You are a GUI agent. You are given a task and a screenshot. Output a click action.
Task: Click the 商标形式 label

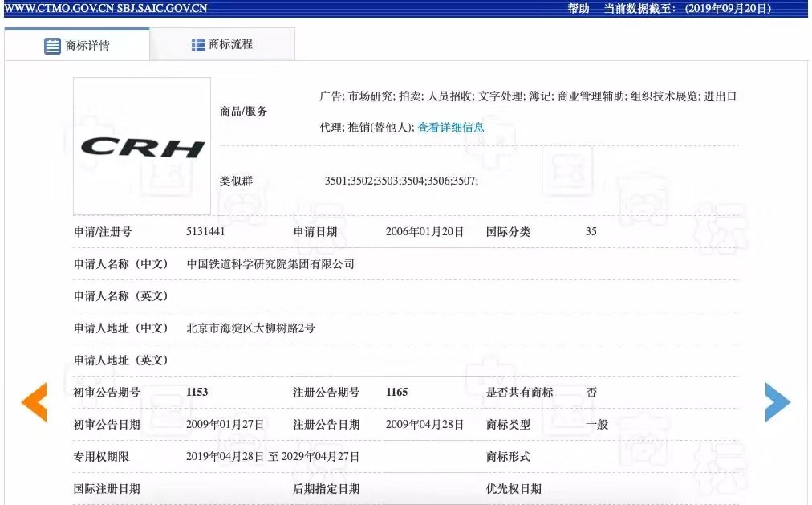508,457
